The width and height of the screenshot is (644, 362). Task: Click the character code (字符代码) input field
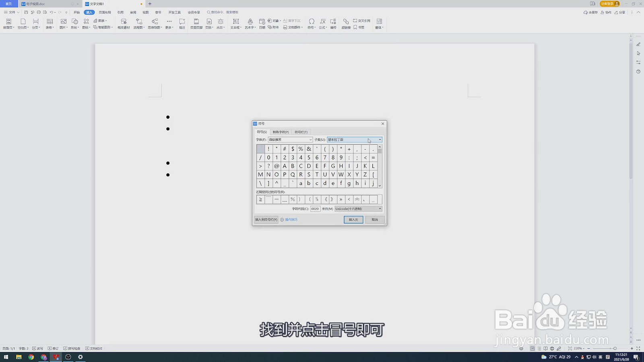pyautogui.click(x=315, y=209)
